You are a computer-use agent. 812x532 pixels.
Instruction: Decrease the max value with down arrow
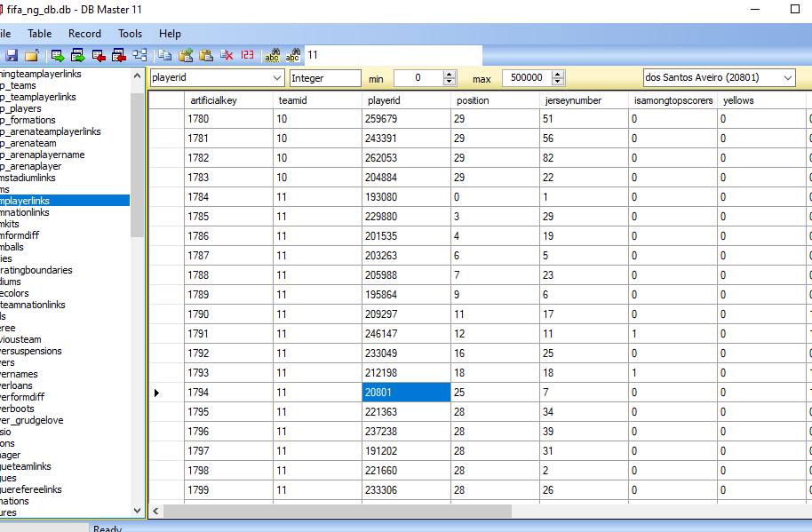pos(558,82)
